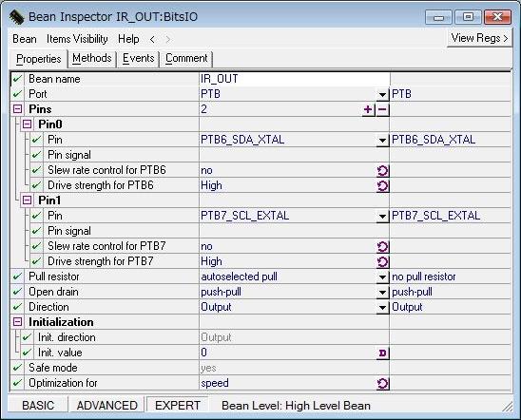
Task: Click the View Regs button
Action: pos(479,39)
